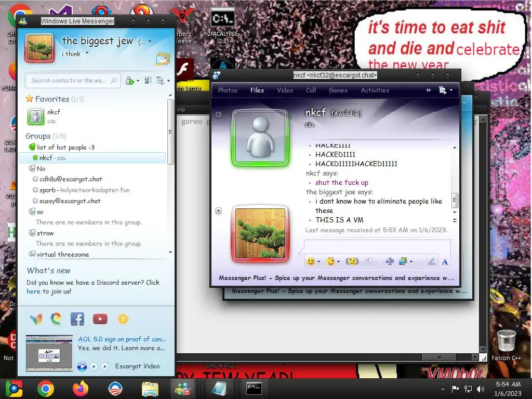
Task: Click the voice clip icon in chat toolbar
Action: (368, 261)
